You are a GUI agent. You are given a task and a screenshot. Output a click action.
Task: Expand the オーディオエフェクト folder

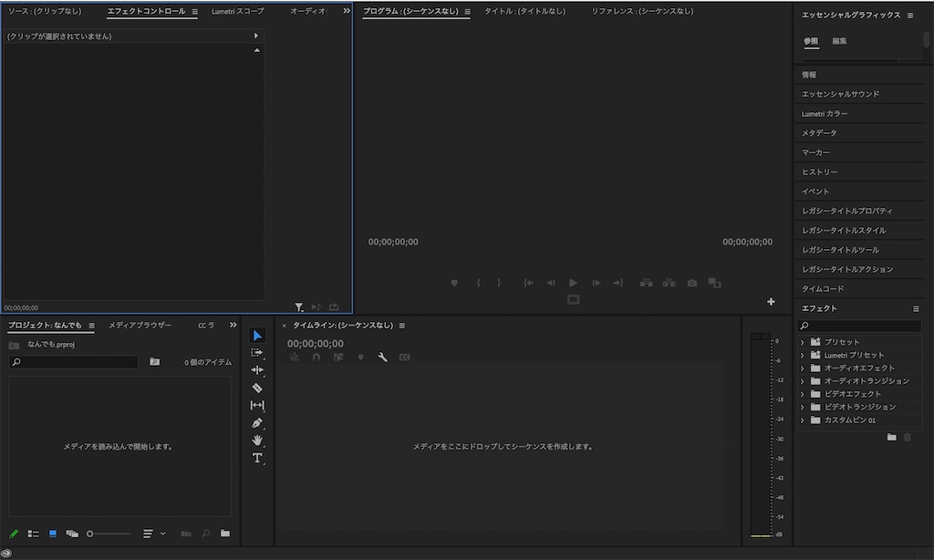[x=803, y=368]
